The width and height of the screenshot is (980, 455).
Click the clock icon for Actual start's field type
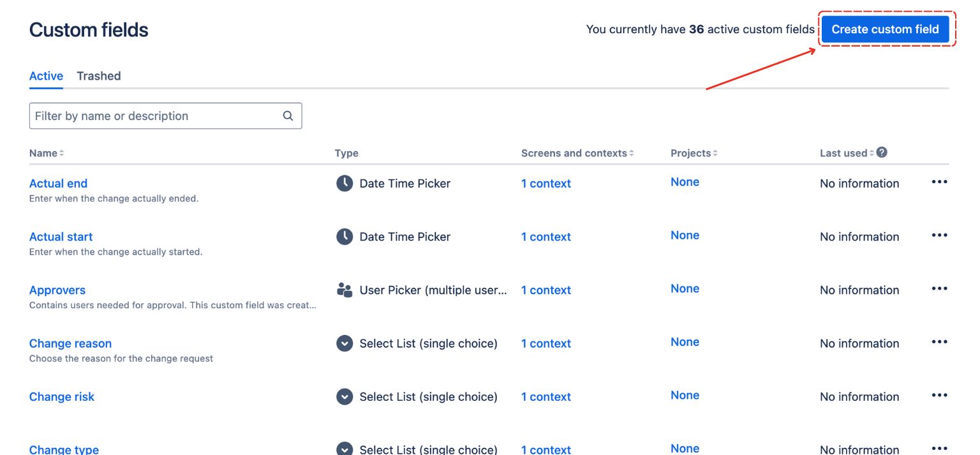pyautogui.click(x=344, y=236)
